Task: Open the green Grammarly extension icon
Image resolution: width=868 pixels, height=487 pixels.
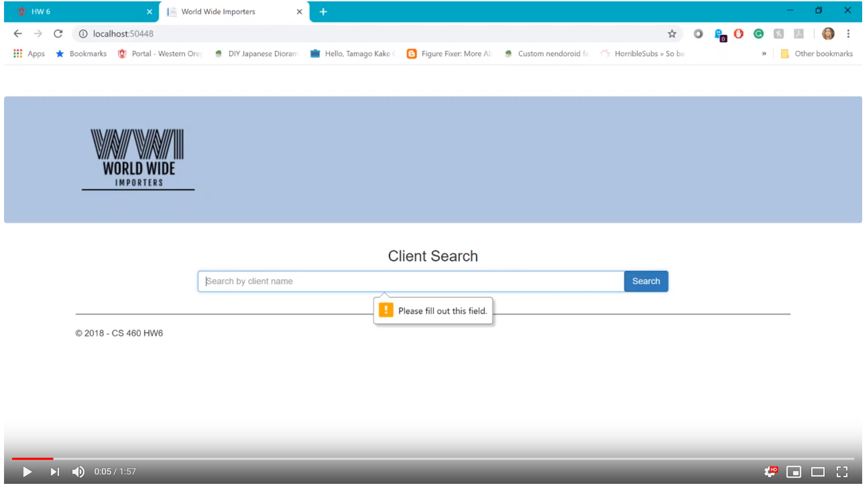Action: (758, 34)
